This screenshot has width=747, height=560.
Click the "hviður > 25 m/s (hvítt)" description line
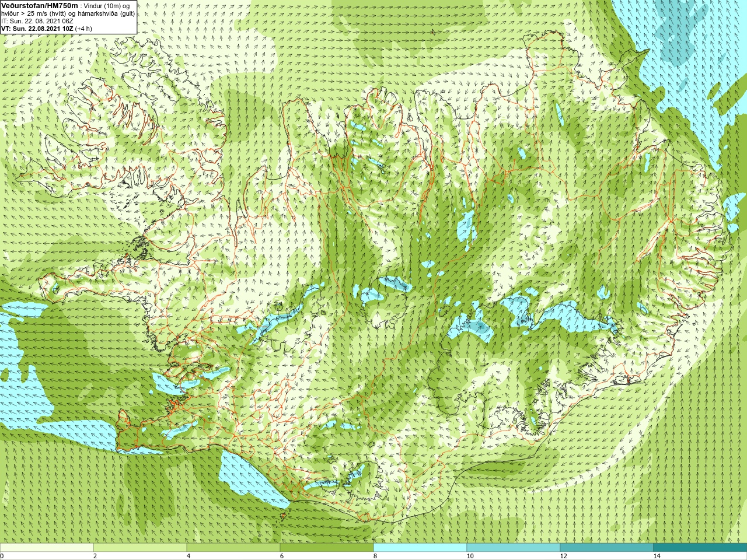point(35,13)
